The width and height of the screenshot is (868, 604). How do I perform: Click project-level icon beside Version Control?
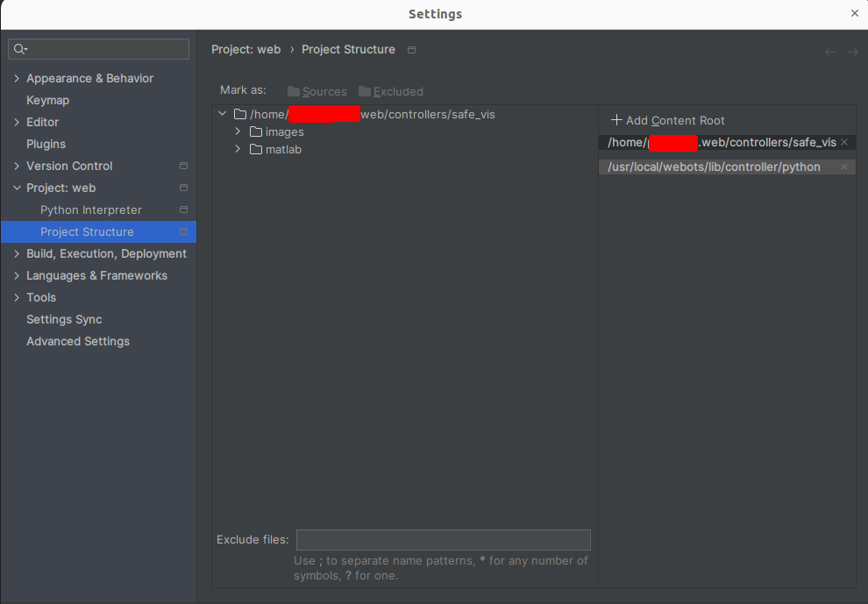click(184, 166)
